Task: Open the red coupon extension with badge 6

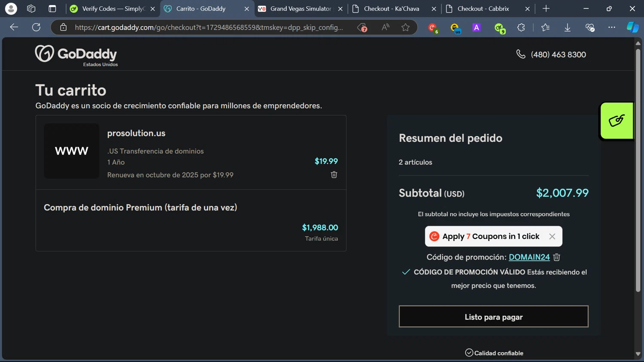Action: click(433, 28)
